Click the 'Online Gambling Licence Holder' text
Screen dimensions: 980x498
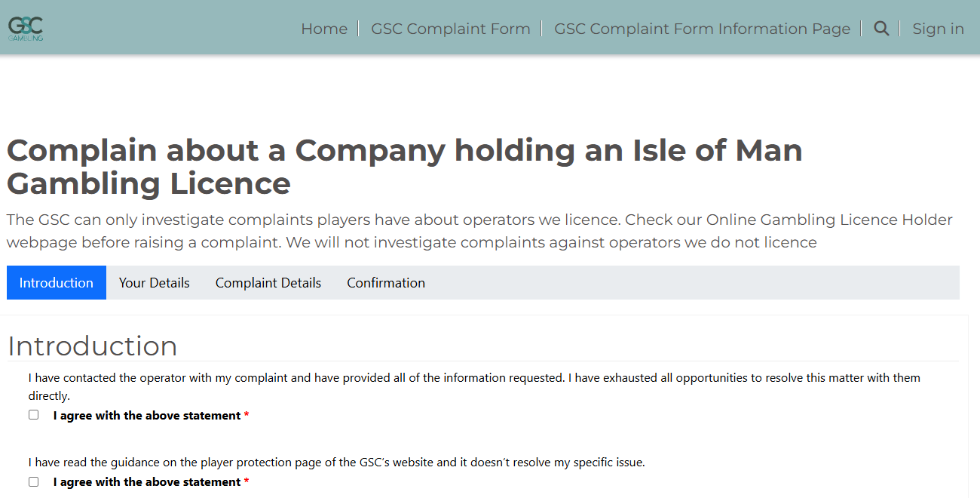[x=829, y=220]
